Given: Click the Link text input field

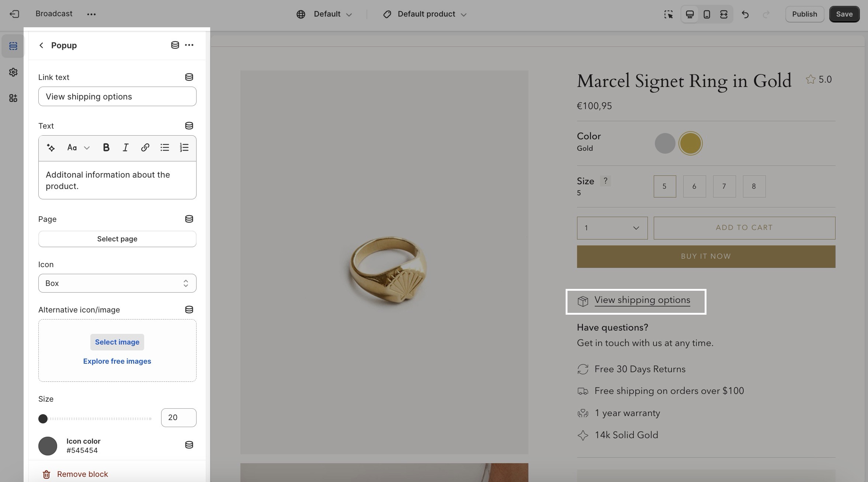Looking at the screenshot, I should click(117, 97).
